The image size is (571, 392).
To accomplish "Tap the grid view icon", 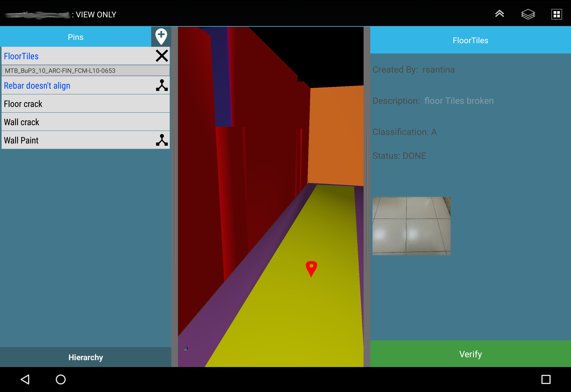I will point(556,14).
